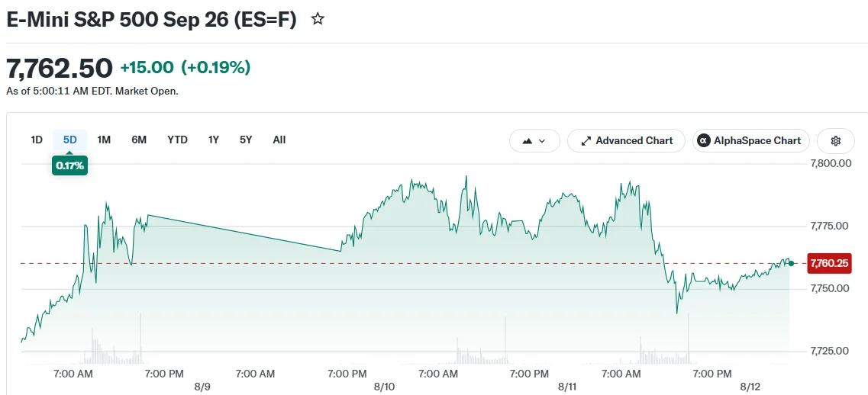
Task: Show All time range
Action: pyautogui.click(x=279, y=140)
